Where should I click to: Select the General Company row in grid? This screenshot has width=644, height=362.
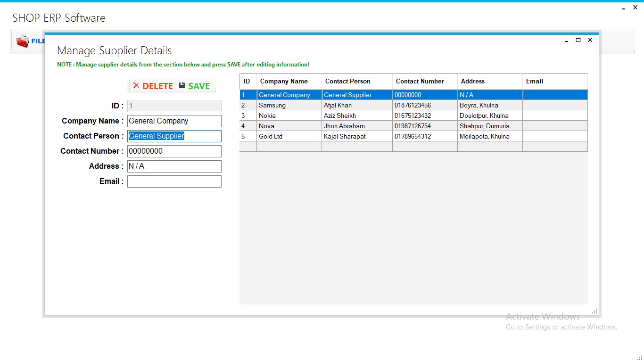[x=330, y=95]
